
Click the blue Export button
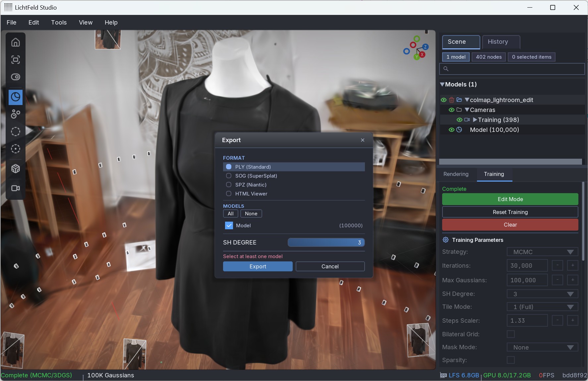258,266
